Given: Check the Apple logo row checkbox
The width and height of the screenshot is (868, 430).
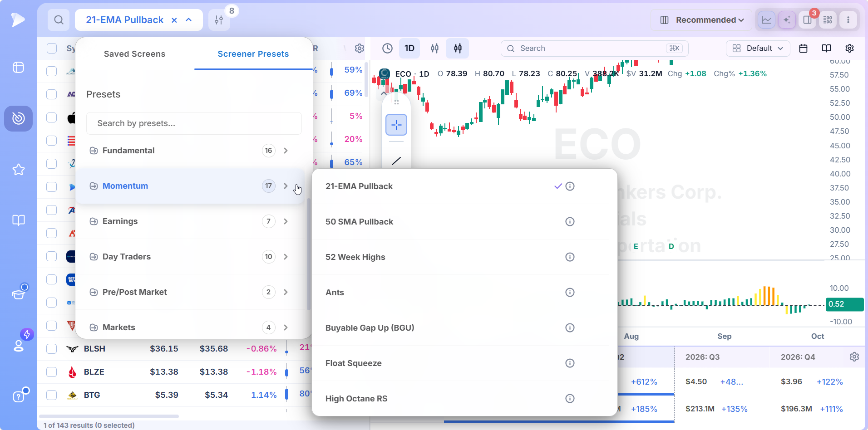Looking at the screenshot, I should point(52,117).
